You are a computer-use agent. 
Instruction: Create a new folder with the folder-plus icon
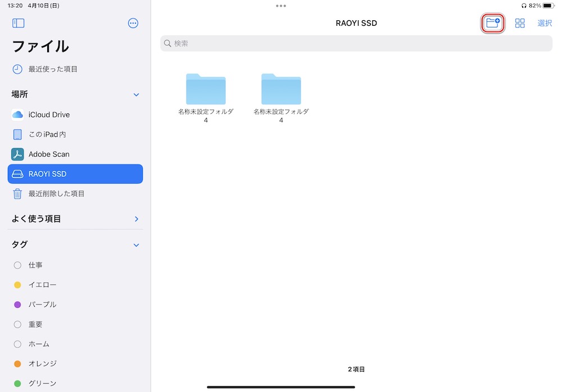click(x=493, y=23)
